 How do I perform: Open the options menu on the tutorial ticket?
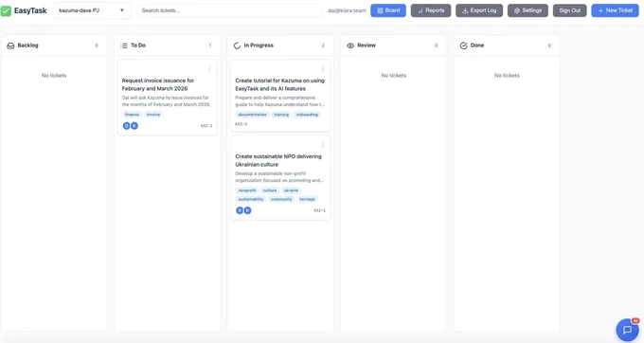click(323, 69)
